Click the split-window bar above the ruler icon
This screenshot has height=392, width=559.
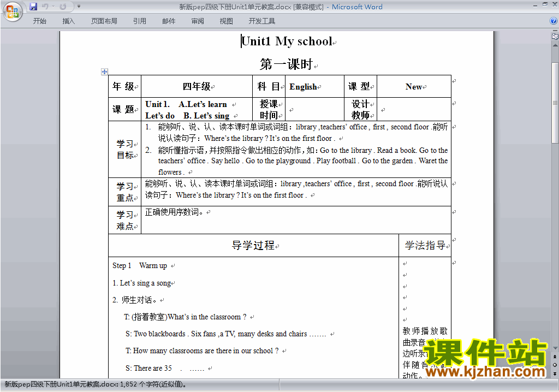[555, 31]
